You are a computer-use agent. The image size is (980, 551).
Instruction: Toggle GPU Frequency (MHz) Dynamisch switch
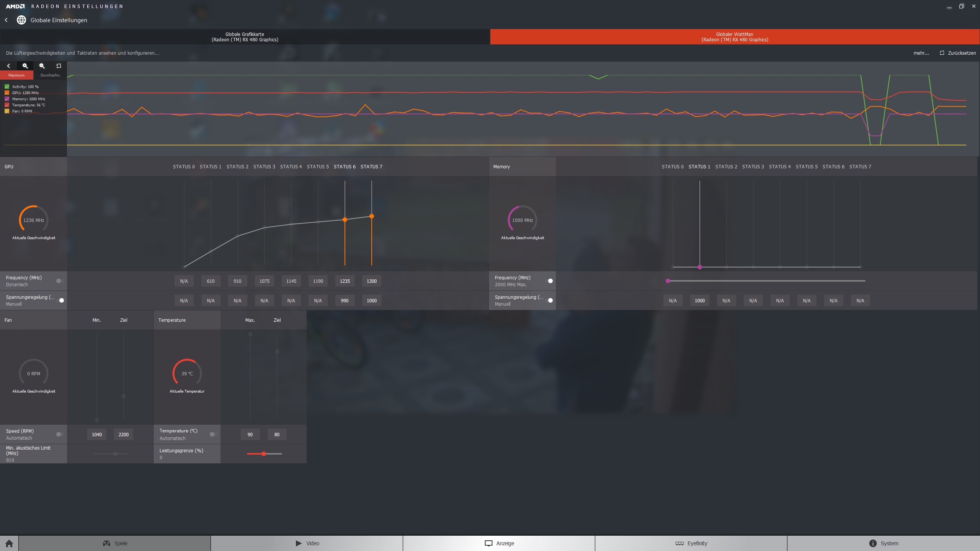60,281
